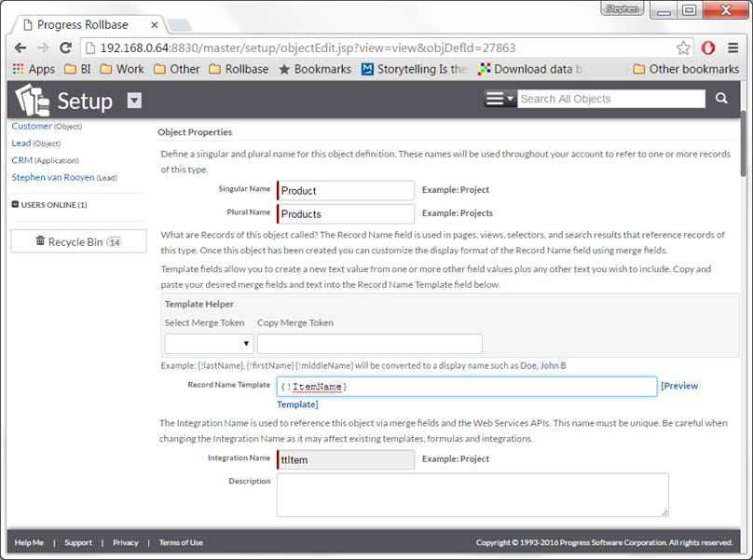
Task: Click the Rollbase Setup logo icon
Action: [32, 100]
